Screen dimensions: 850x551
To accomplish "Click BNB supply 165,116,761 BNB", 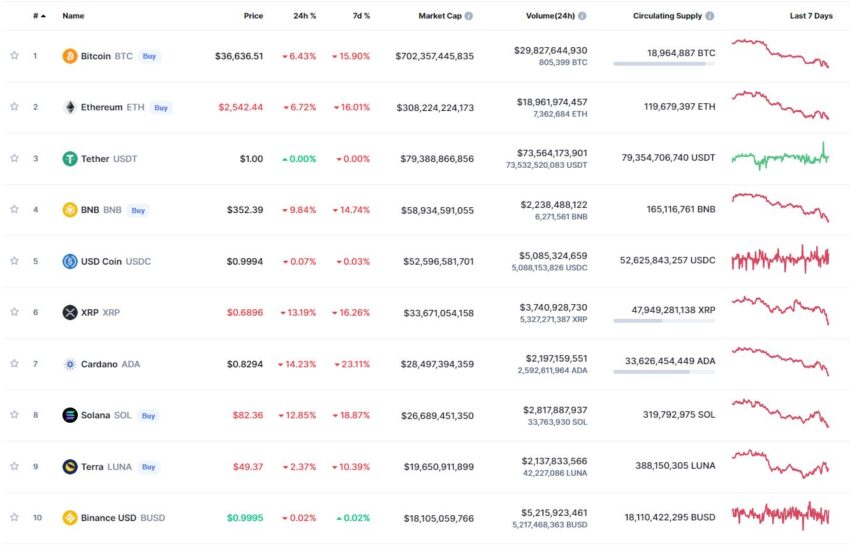I will tap(681, 209).
